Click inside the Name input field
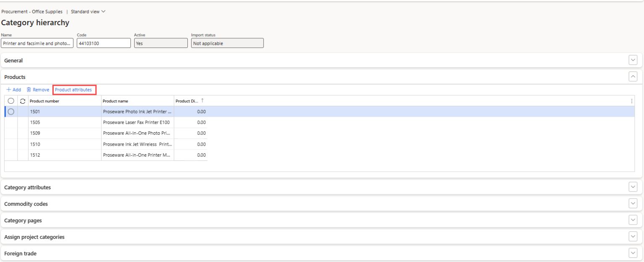644x262 pixels. (37, 43)
